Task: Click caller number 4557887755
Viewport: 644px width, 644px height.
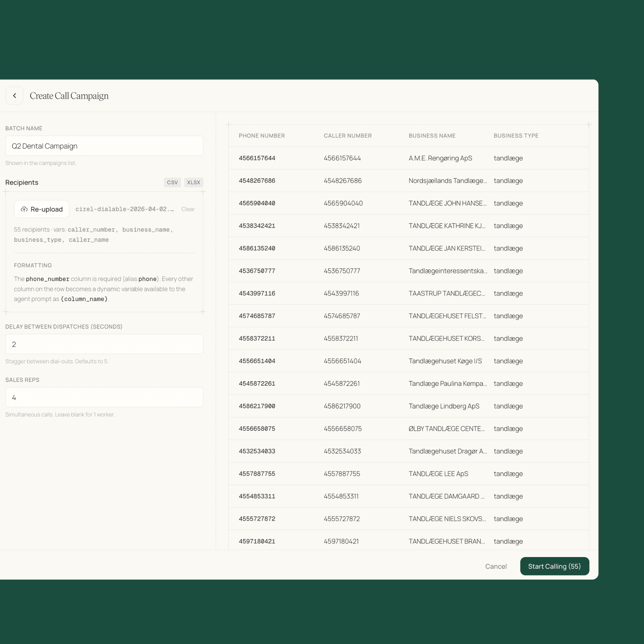Action: point(342,474)
